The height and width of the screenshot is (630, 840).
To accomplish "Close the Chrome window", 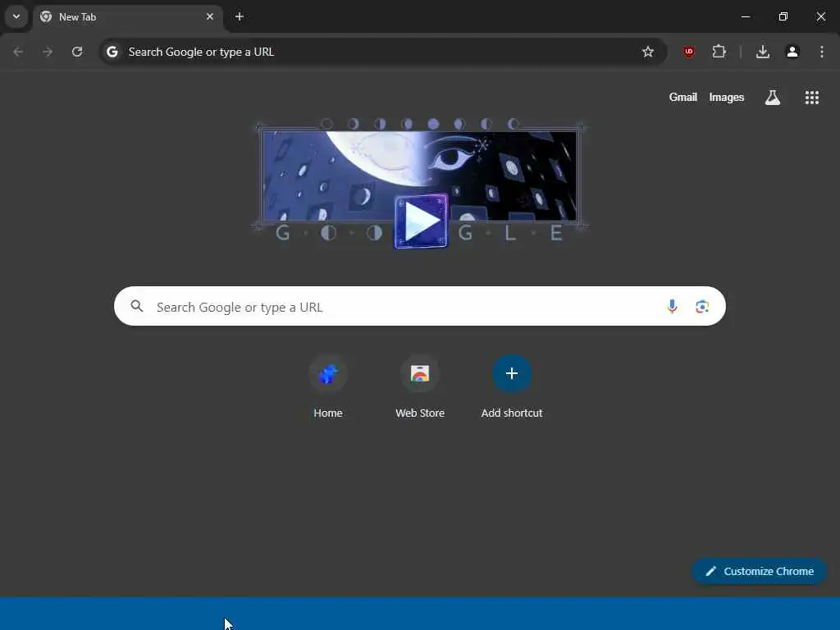I will point(820,16).
